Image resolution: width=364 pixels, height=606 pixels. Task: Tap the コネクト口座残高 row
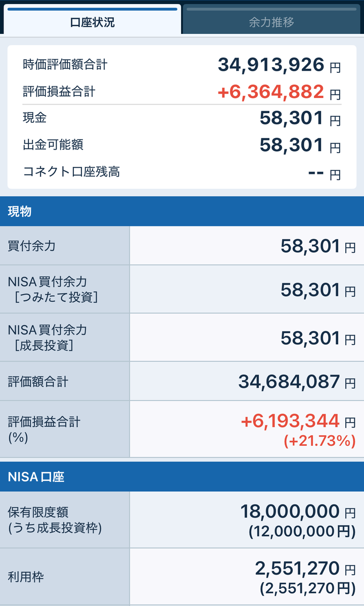[x=181, y=172]
